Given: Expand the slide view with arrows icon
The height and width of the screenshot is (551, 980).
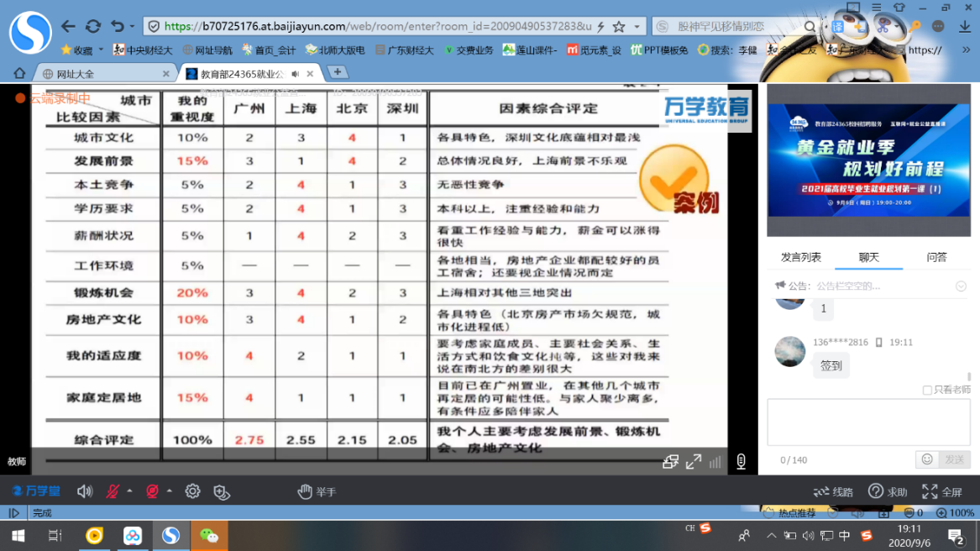Looking at the screenshot, I should click(694, 462).
